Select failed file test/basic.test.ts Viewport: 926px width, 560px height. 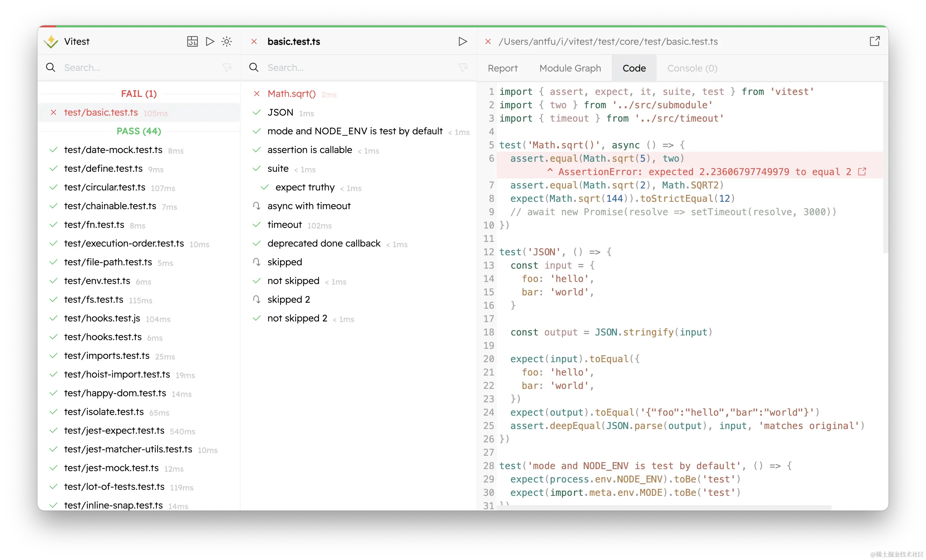[x=139, y=113]
